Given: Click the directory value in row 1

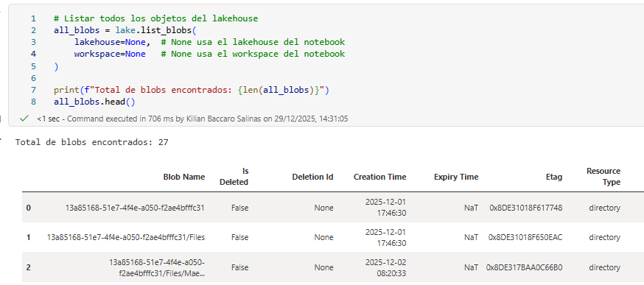Looking at the screenshot, I should (604, 237).
